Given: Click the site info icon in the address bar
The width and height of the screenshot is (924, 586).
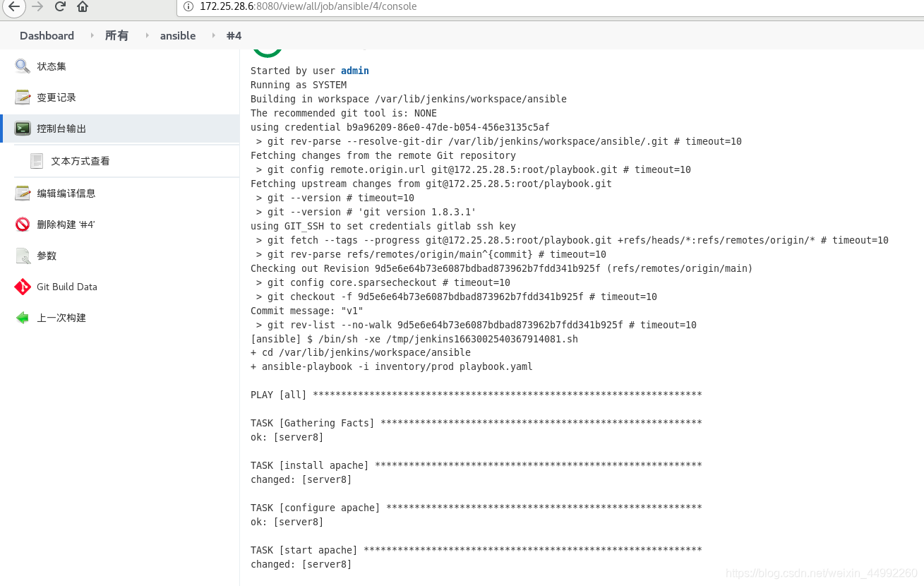Looking at the screenshot, I should 188,6.
